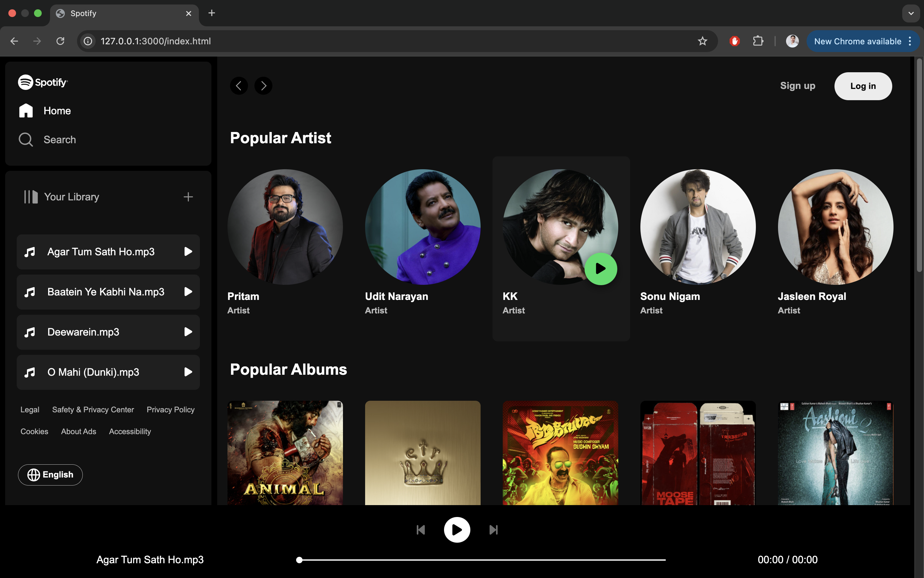The image size is (924, 578).
Task: Click music note icon for Agar Tum Sath Ho
Action: [x=30, y=252]
